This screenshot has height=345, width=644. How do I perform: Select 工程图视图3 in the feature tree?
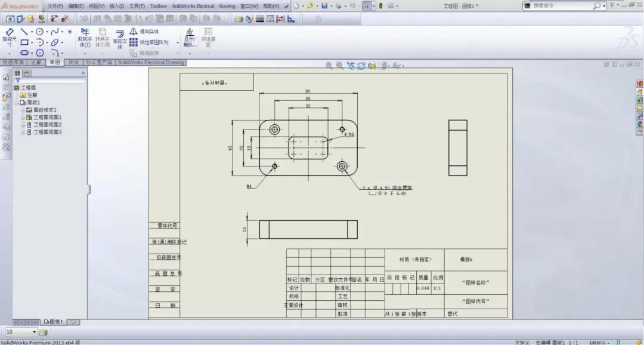coord(47,132)
